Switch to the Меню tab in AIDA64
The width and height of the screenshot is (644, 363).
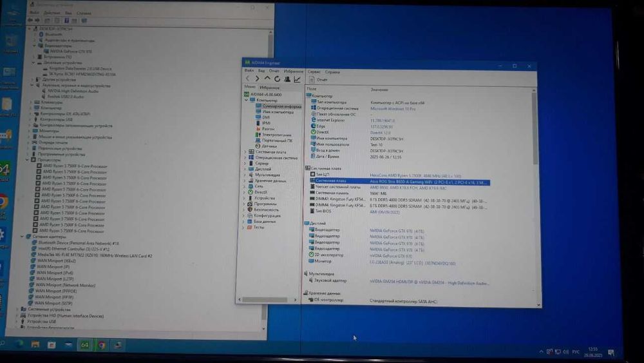click(249, 87)
